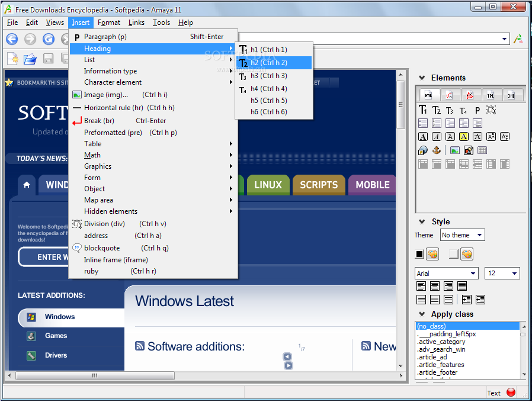The height and width of the screenshot is (402, 532).
Task: Click the superscript A icon
Action: click(491, 137)
